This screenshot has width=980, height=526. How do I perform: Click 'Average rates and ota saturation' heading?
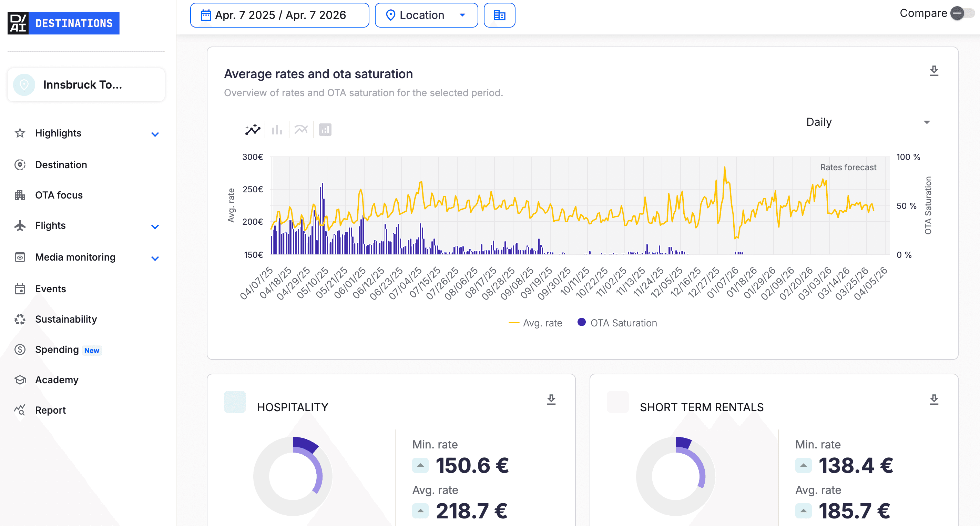pyautogui.click(x=318, y=74)
